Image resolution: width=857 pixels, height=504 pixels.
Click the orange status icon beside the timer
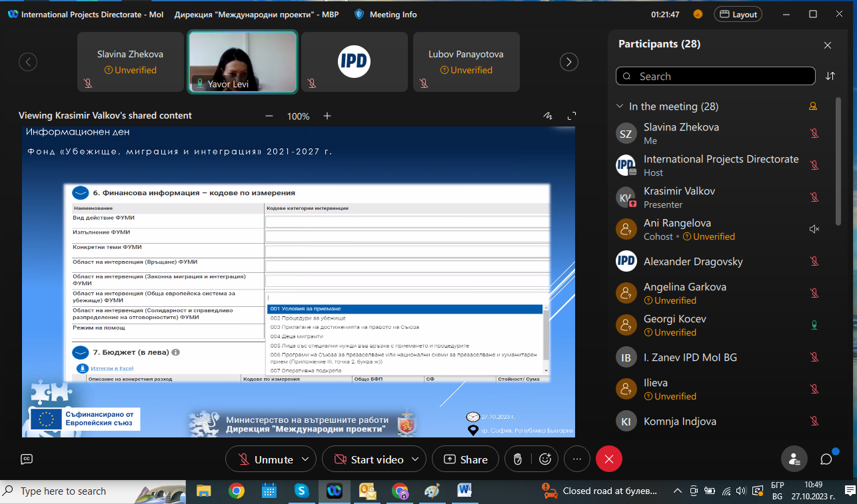pos(698,14)
